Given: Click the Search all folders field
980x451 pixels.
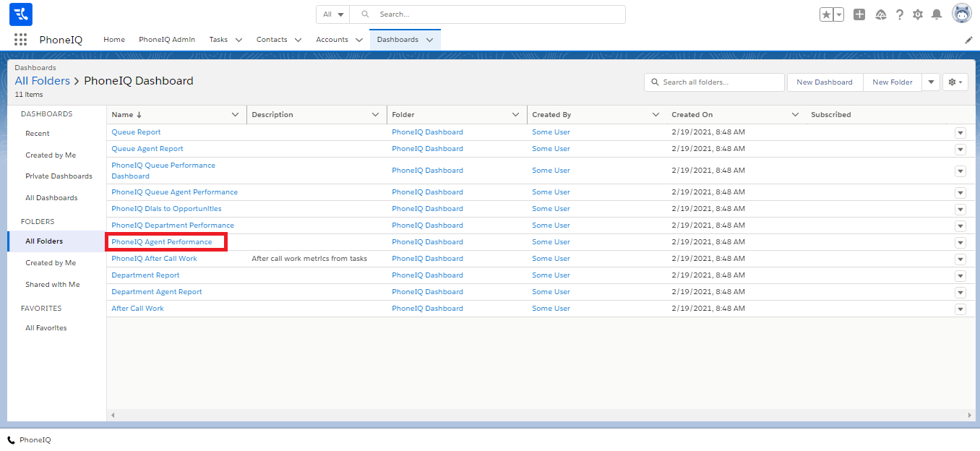Looking at the screenshot, I should (x=714, y=82).
